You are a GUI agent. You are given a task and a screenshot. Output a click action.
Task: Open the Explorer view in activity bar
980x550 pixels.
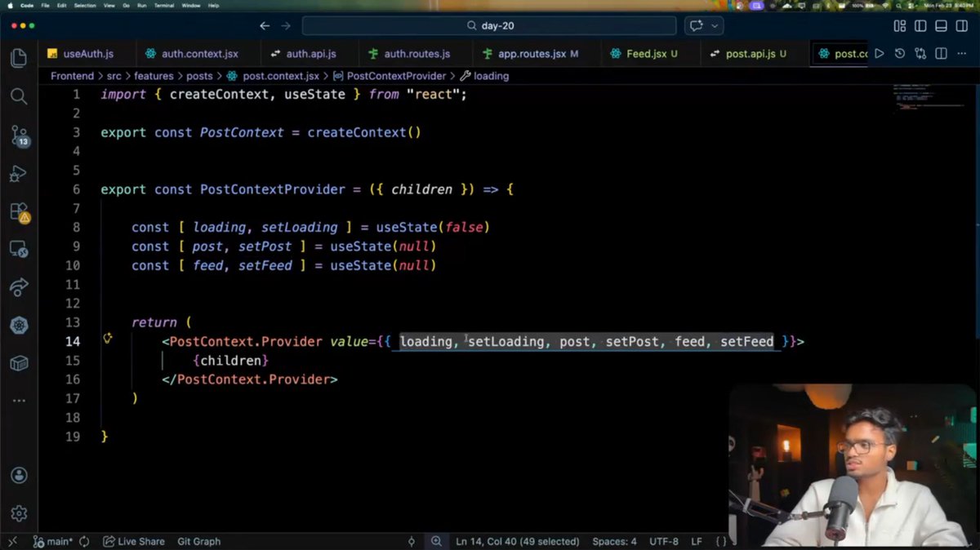tap(19, 58)
